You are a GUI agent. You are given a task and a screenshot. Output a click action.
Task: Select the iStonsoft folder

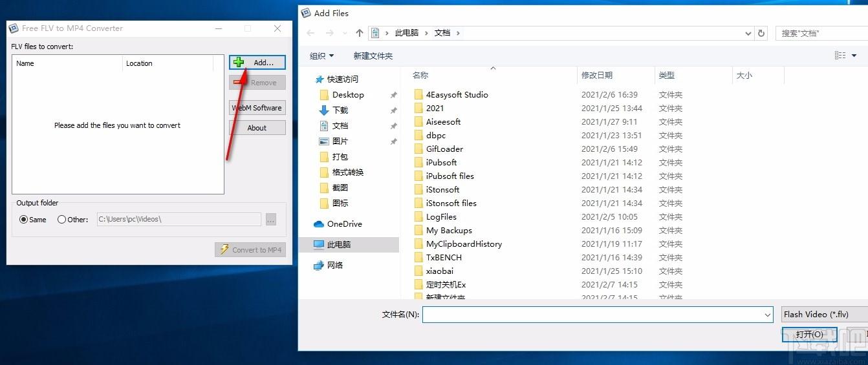point(442,190)
